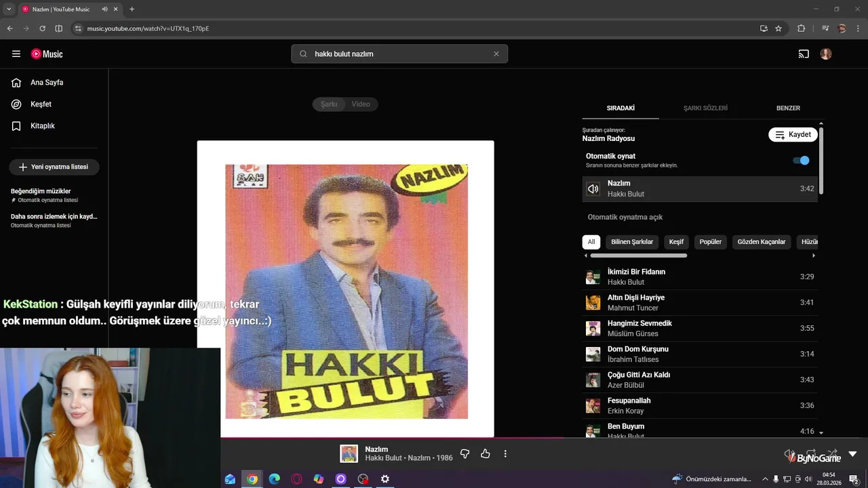
Task: Clear the search box with X
Action: (496, 54)
